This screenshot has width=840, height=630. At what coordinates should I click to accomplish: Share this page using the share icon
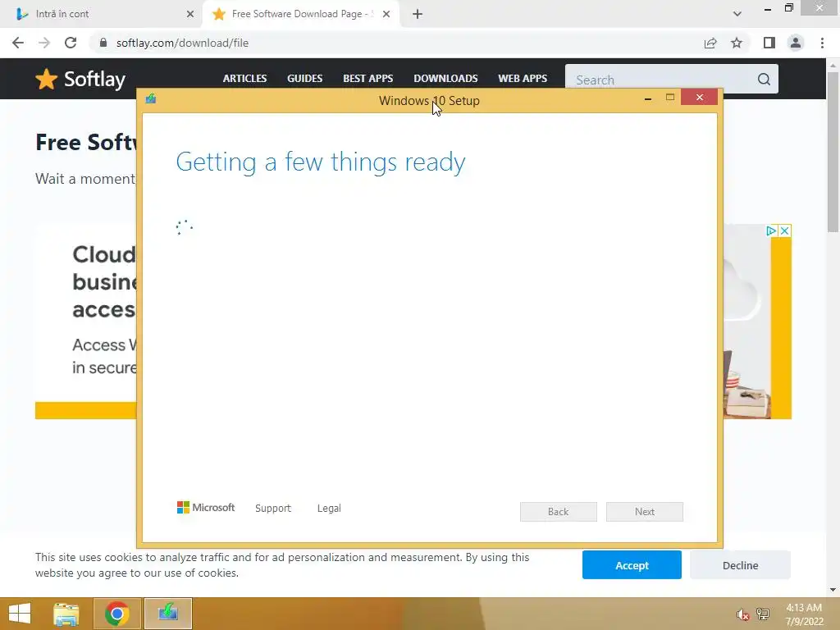[x=710, y=43]
